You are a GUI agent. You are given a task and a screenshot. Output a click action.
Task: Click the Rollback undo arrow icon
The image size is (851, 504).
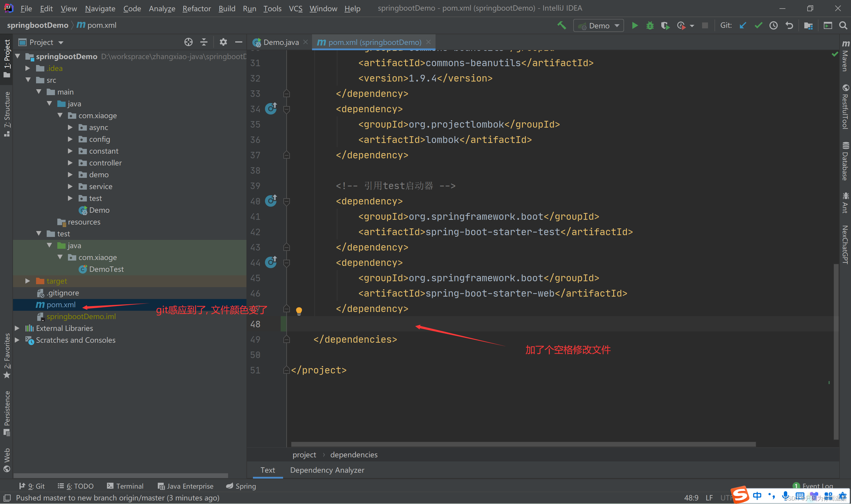click(789, 26)
